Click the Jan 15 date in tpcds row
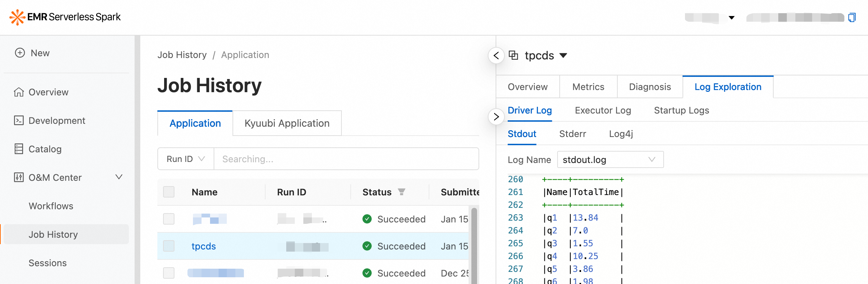The width and height of the screenshot is (868, 284). point(454,246)
